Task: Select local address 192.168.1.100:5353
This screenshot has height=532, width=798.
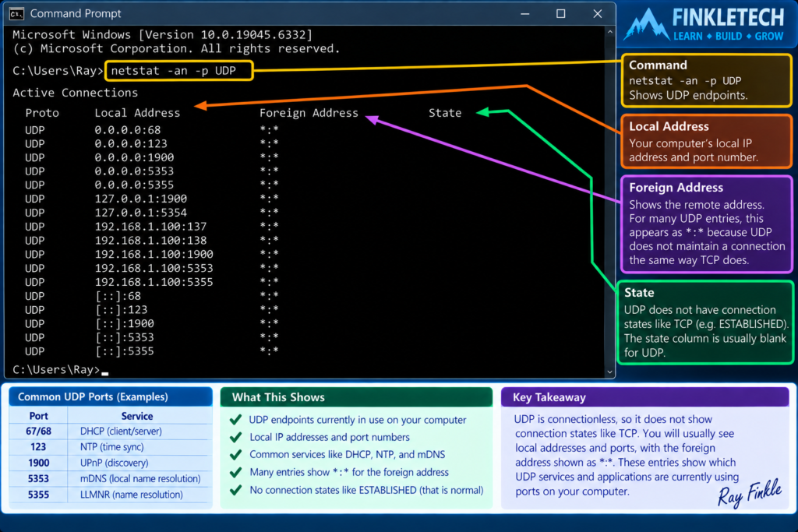Action: tap(154, 268)
